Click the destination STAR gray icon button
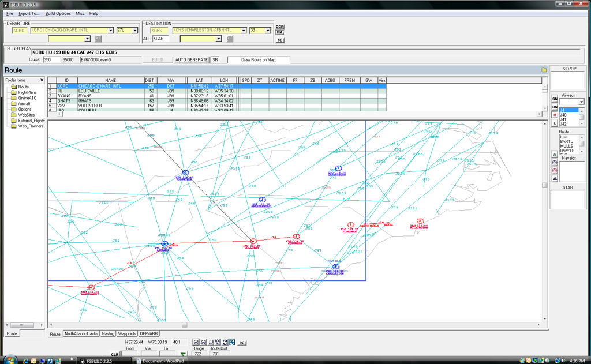Image resolution: width=591 pixels, height=364 pixels. [x=230, y=39]
